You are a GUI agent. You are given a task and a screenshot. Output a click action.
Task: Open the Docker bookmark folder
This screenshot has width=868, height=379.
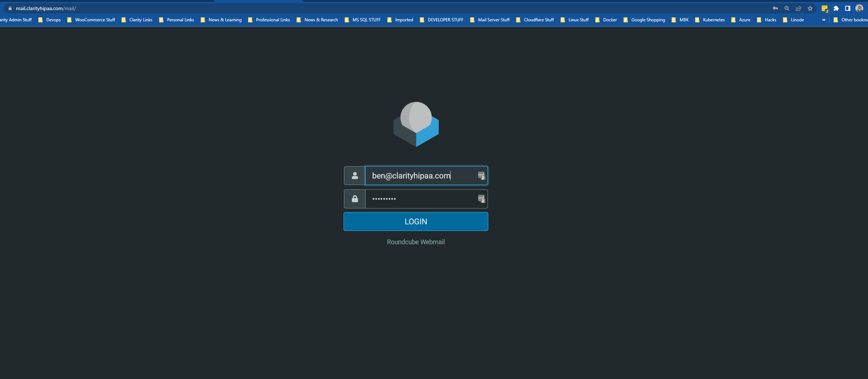[606, 20]
